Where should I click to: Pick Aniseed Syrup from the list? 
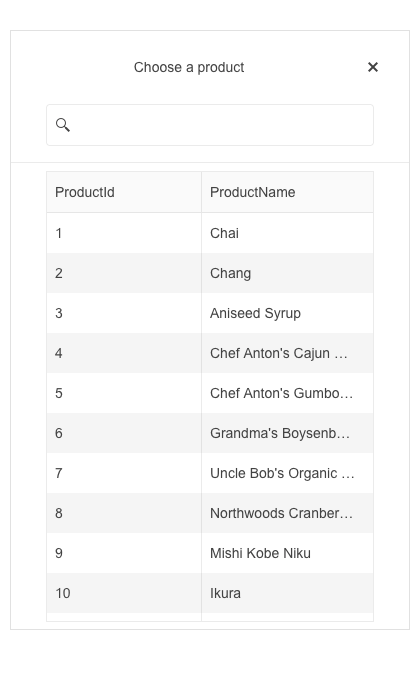(210, 313)
